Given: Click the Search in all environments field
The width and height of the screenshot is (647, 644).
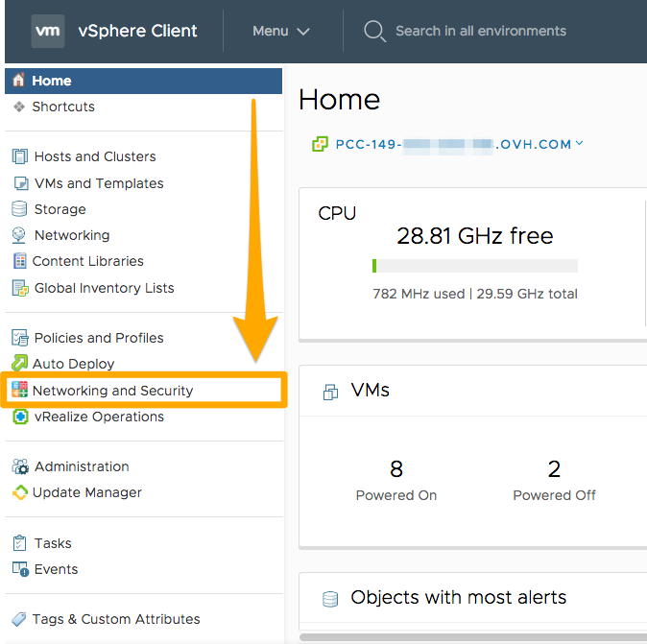Looking at the screenshot, I should (481, 31).
